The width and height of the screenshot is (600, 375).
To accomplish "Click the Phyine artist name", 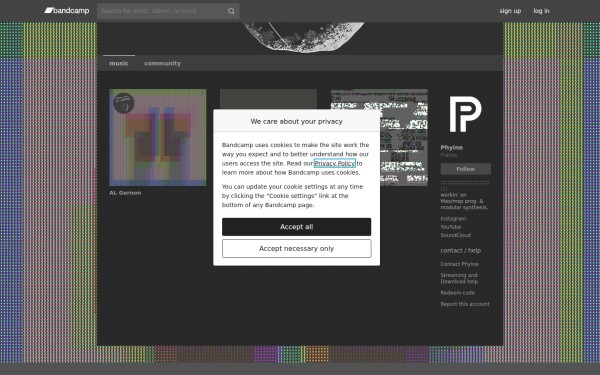I will [452, 147].
